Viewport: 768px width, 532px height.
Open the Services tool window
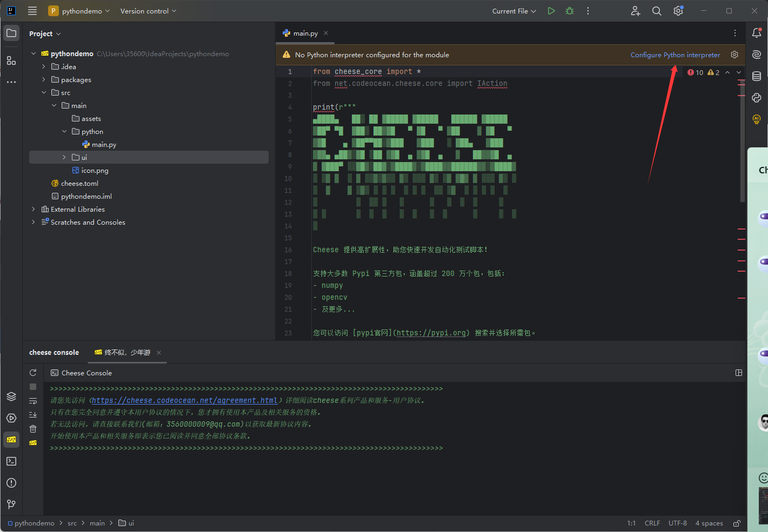[11, 418]
